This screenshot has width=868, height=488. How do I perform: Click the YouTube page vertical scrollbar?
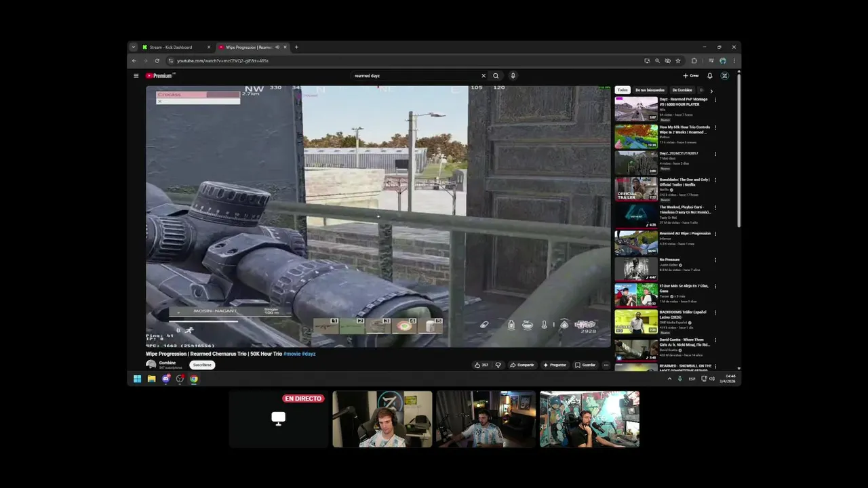tap(738, 149)
